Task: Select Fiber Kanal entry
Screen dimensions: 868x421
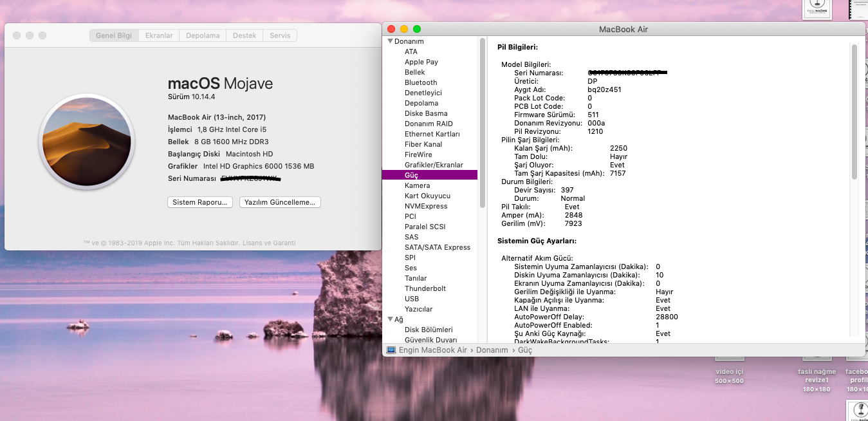Action: point(423,144)
